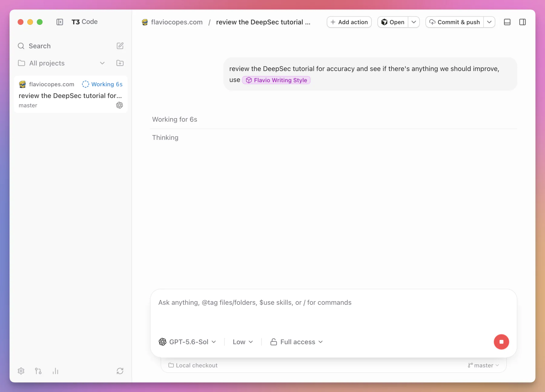Image resolution: width=545 pixels, height=392 pixels.
Task: Start a new thread with the compose icon
Action: coord(120,46)
